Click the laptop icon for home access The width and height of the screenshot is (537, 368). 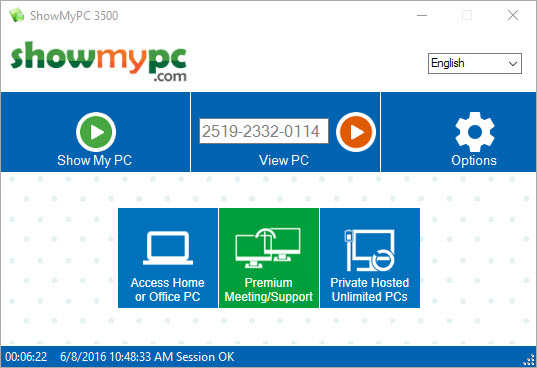[168, 248]
